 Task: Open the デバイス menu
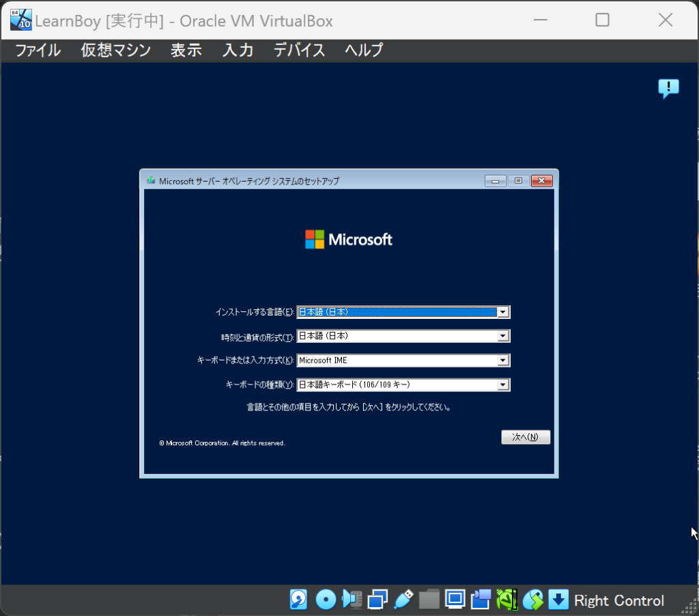tap(299, 50)
